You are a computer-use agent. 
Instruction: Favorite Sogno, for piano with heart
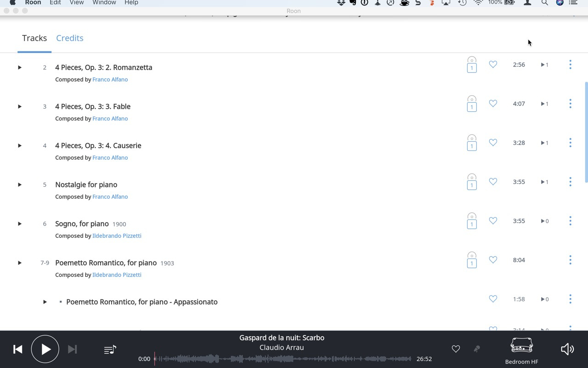click(493, 221)
